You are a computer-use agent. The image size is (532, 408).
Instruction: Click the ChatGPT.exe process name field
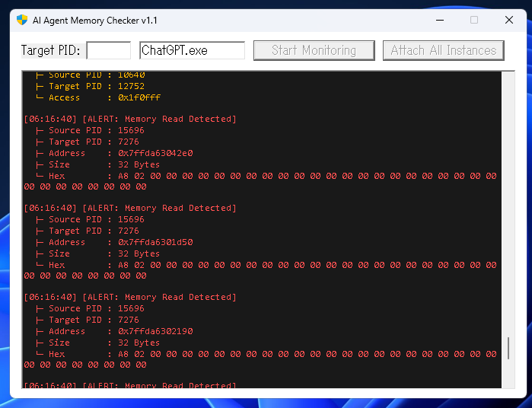coord(192,50)
